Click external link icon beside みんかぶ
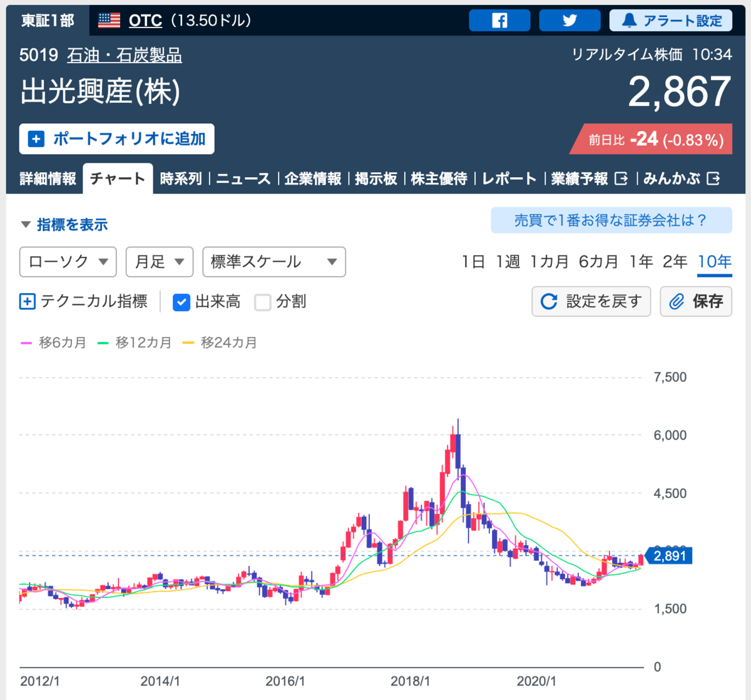751x700 pixels. [713, 179]
